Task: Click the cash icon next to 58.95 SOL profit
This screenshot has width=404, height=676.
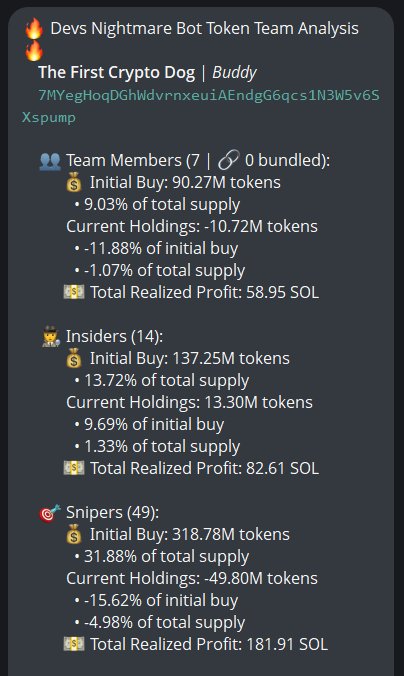Action: point(74,292)
